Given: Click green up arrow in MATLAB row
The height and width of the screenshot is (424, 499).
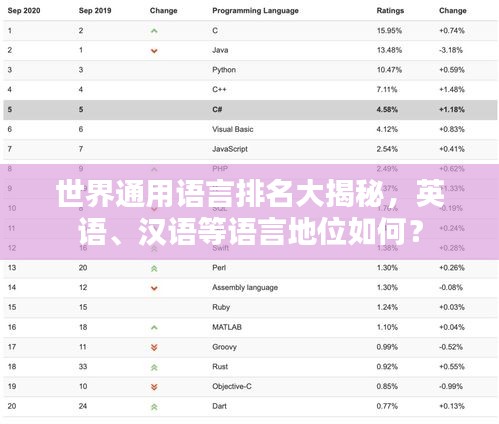Looking at the screenshot, I should coord(154,328).
